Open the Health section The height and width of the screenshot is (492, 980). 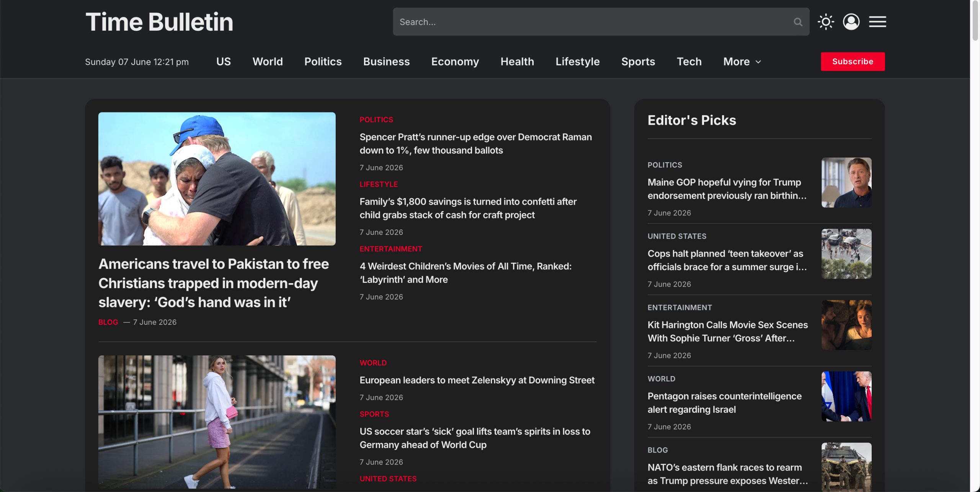(517, 62)
